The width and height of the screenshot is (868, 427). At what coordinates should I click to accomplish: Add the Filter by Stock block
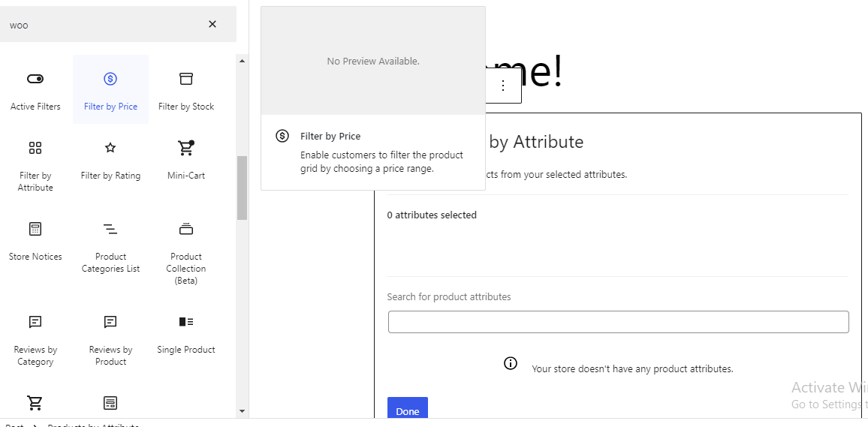[x=186, y=89]
